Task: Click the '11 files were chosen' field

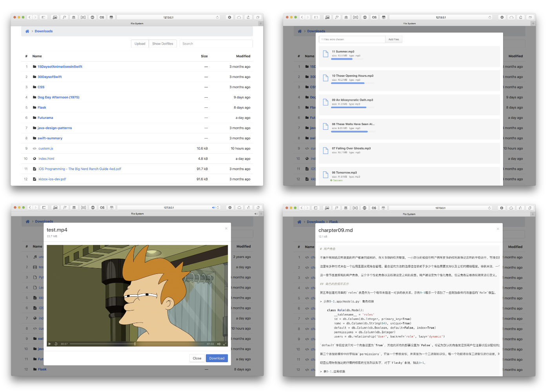Action: [352, 39]
